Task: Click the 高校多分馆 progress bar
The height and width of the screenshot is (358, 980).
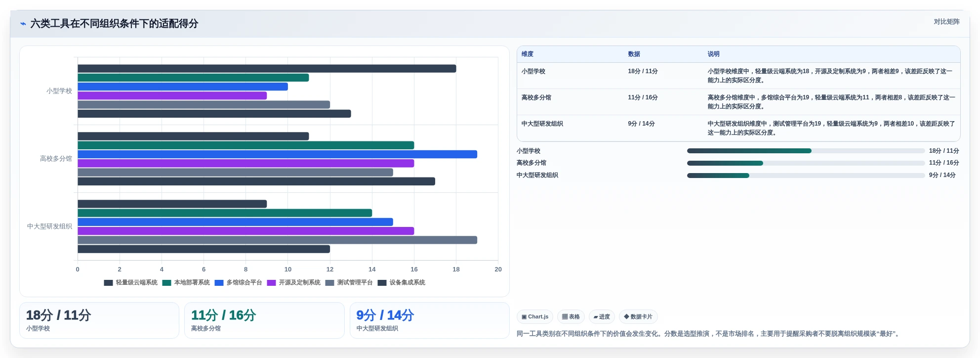Action: tap(806, 163)
